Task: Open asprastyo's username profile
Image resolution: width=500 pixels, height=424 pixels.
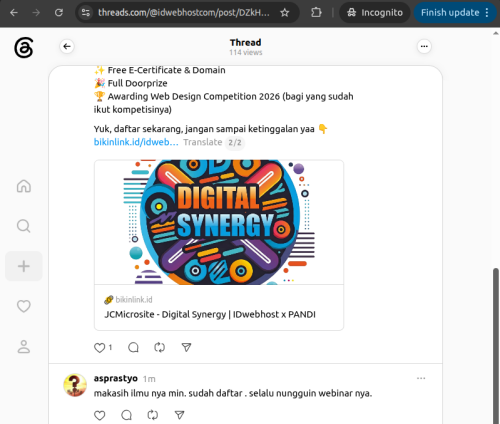Action: click(x=116, y=378)
